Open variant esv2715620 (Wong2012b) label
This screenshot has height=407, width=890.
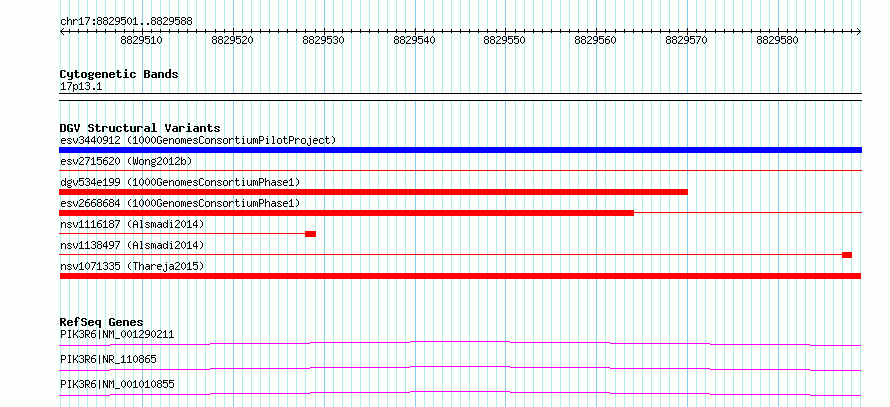(126, 161)
